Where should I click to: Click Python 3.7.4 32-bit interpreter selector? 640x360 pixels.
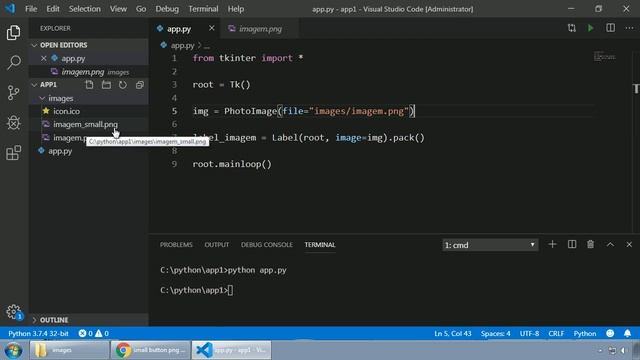tap(38, 333)
